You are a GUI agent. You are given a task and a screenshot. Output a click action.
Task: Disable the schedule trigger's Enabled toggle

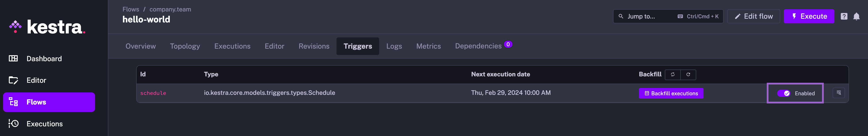(x=783, y=93)
